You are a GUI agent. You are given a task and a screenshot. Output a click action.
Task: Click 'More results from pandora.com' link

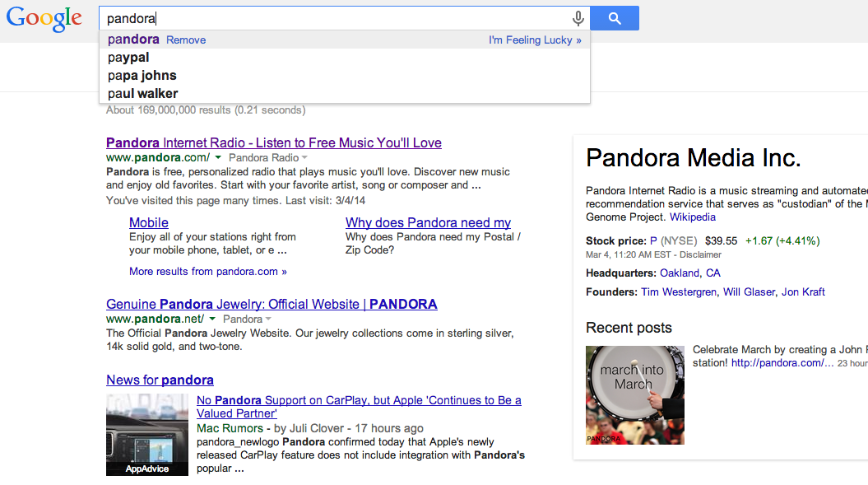click(x=208, y=272)
